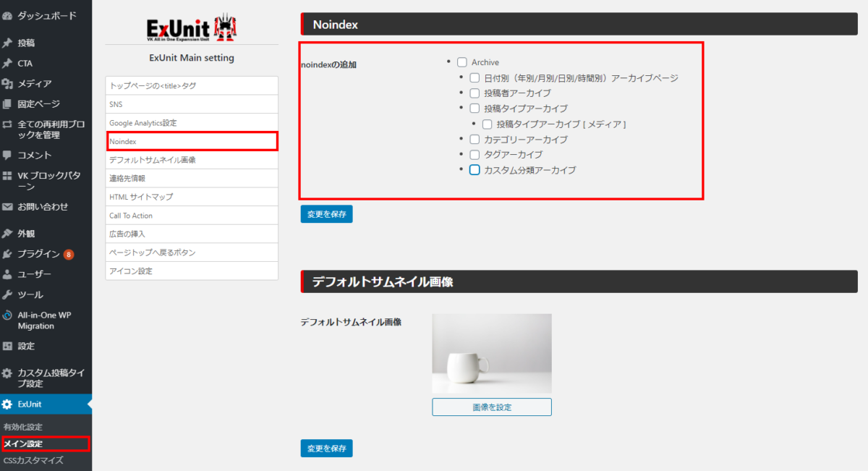The image size is (868, 471).
Task: Click the Media library icon
Action: [x=7, y=83]
